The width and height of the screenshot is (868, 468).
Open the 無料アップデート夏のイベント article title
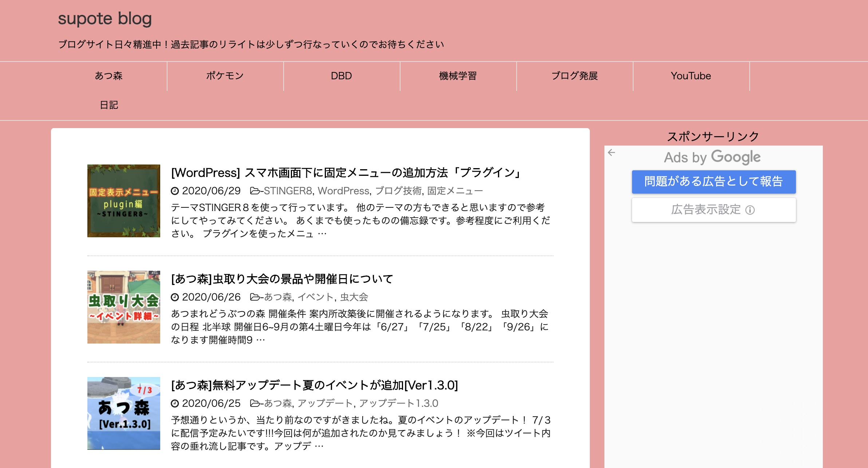(315, 385)
